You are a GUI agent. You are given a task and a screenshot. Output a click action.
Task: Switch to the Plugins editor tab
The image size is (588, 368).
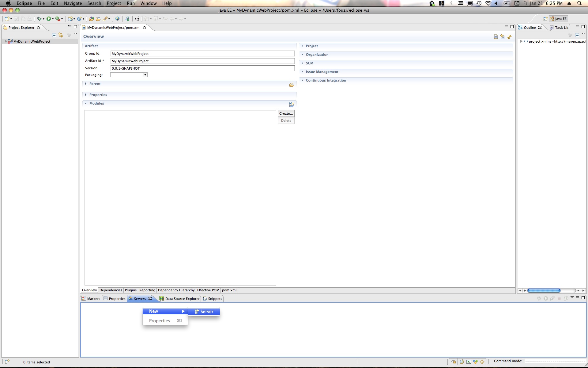tap(131, 290)
